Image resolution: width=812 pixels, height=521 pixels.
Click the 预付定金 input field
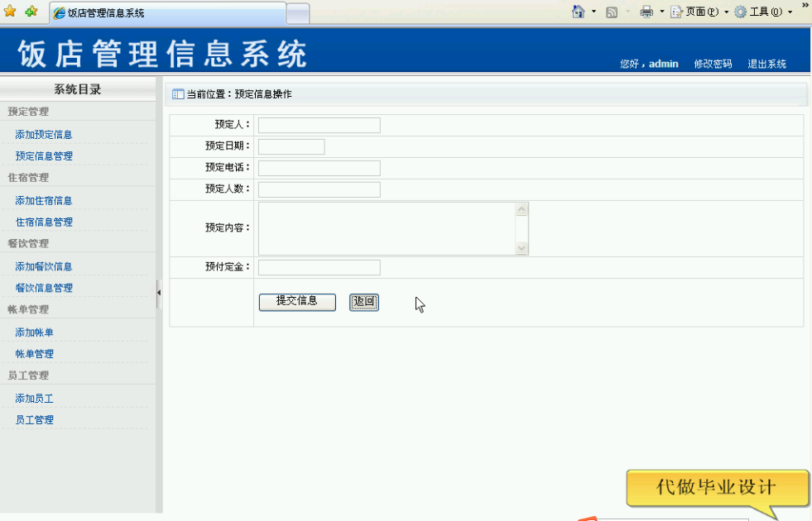pos(319,267)
